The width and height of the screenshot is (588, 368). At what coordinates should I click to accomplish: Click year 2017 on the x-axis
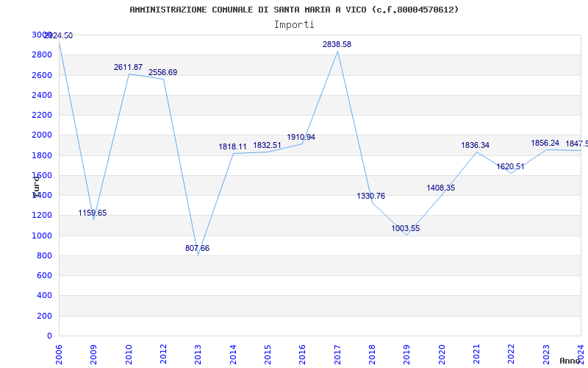[x=337, y=353]
